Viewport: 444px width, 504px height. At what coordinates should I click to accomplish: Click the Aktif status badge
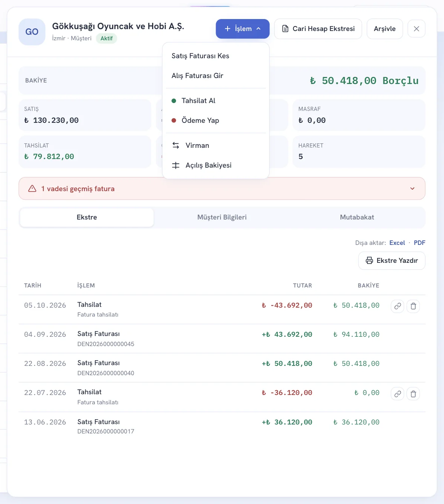click(x=107, y=38)
